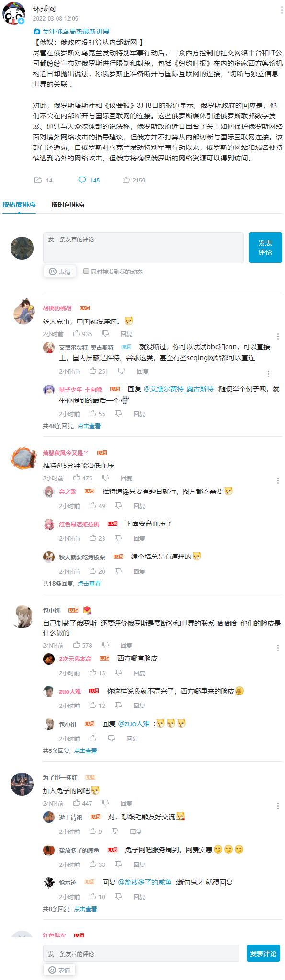The image size is (285, 980).
Task: Switch to 按时间排序 tab
Action: click(68, 205)
